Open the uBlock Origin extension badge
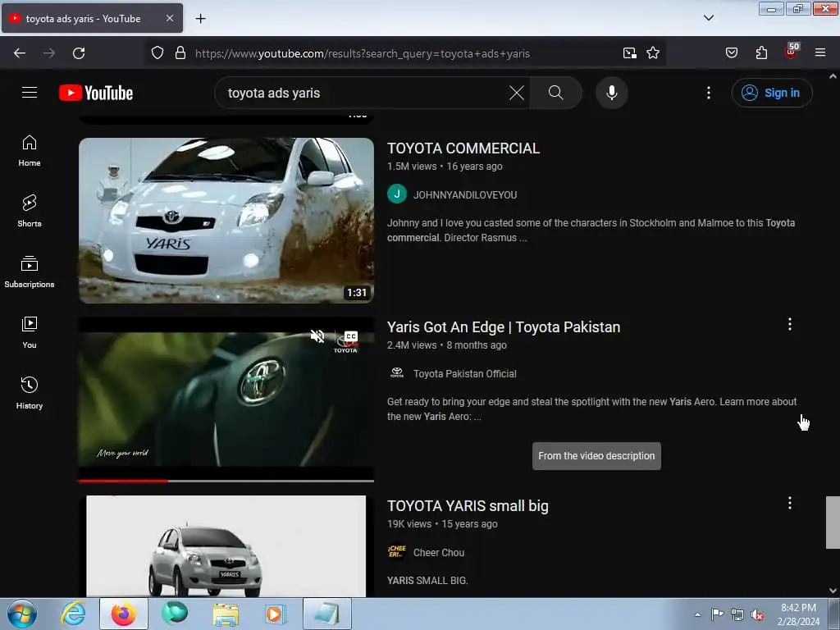Screen dimensions: 840x630 coord(792,52)
